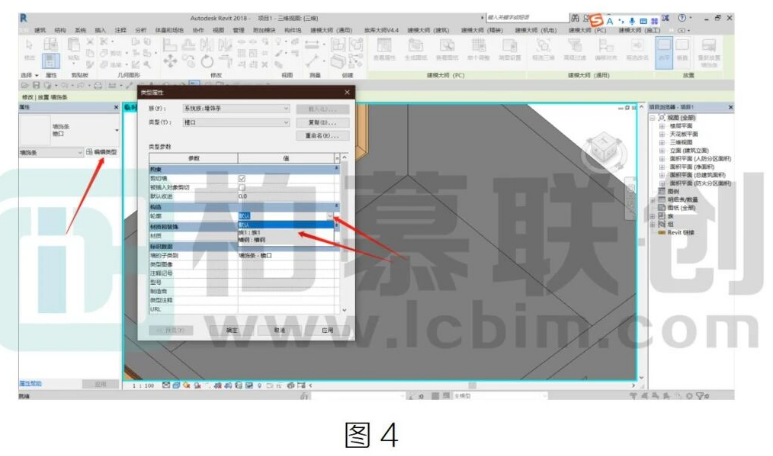This screenshot has height=456, width=773.
Task: Open the 选择 dropdown under the Modify tool
Action: click(x=30, y=75)
